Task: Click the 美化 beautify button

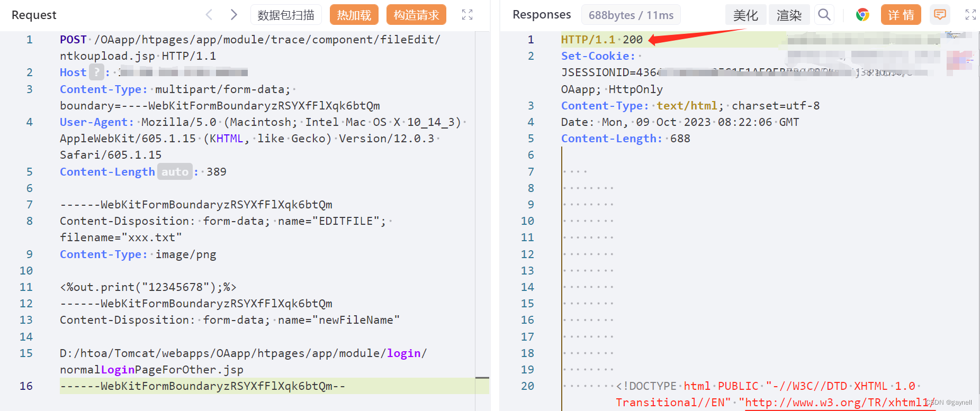Action: pyautogui.click(x=745, y=15)
